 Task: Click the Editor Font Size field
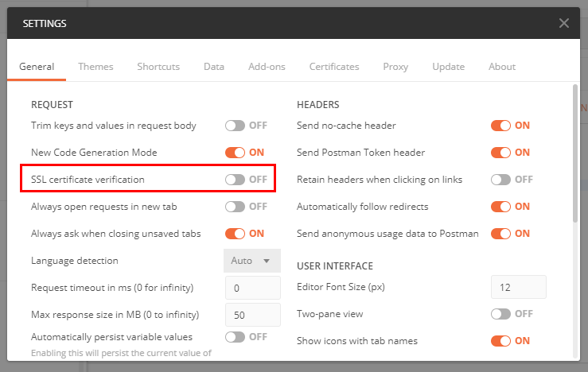pos(518,287)
